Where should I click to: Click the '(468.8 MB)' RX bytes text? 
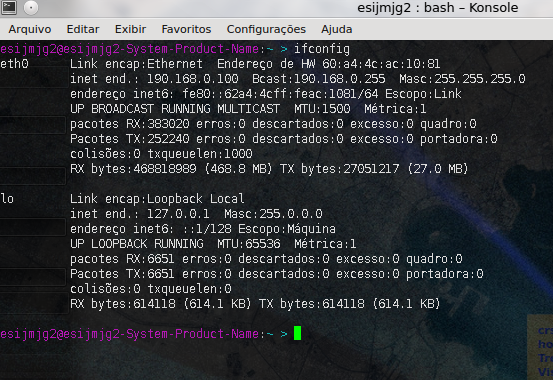click(238, 169)
